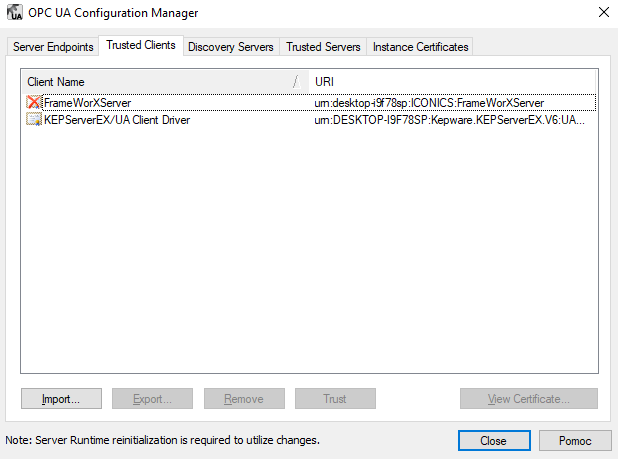Image resolution: width=618 pixels, height=459 pixels.
Task: Sort list by URI column header
Action: (x=452, y=82)
